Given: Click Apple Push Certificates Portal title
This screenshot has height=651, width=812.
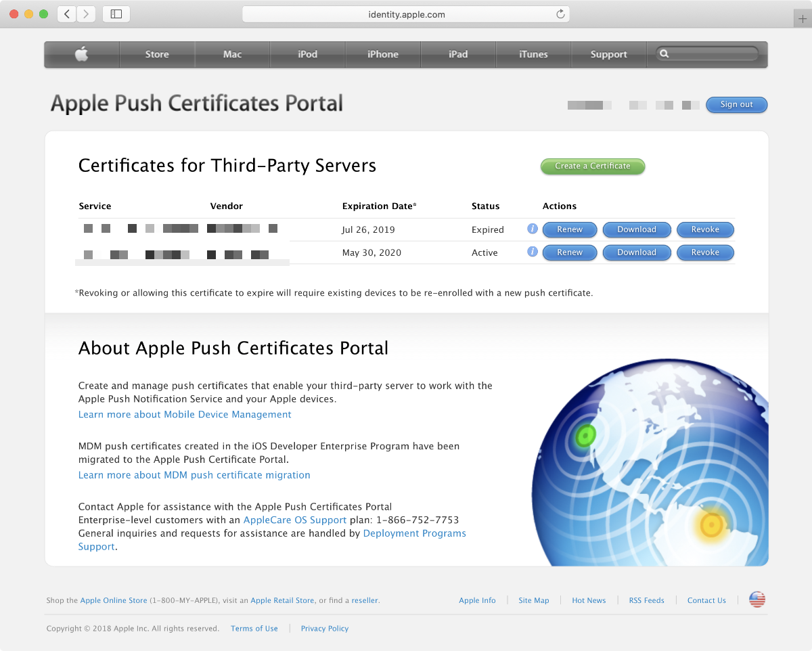Looking at the screenshot, I should point(197,104).
